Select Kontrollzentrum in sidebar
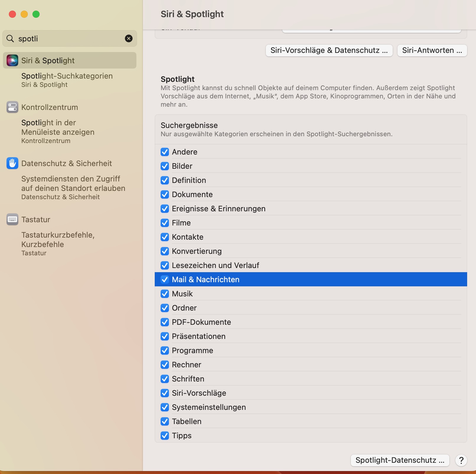 click(x=50, y=107)
